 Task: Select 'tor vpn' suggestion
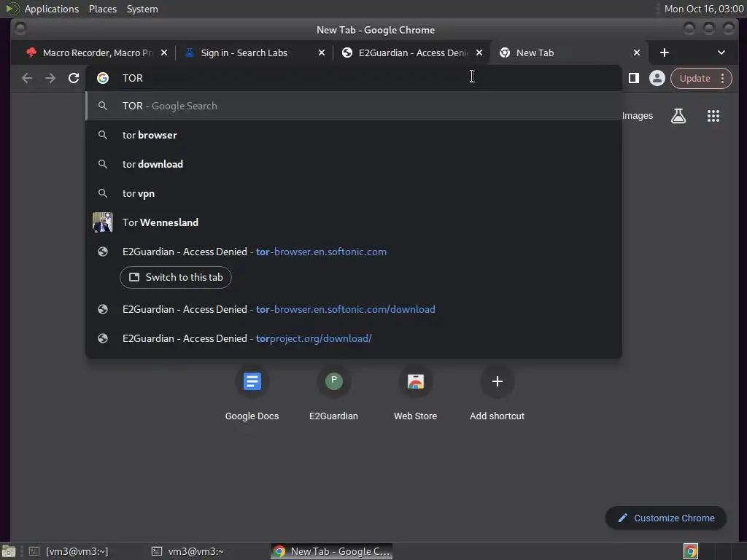354,193
